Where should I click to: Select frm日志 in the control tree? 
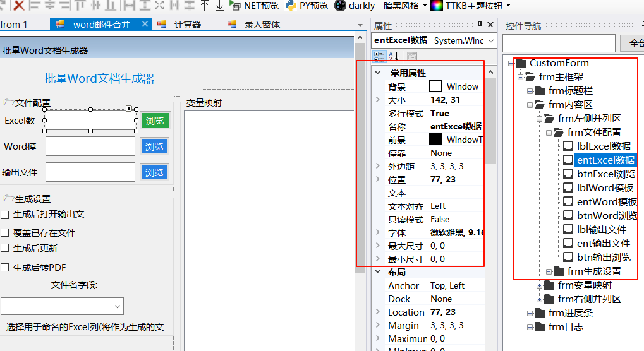click(566, 327)
